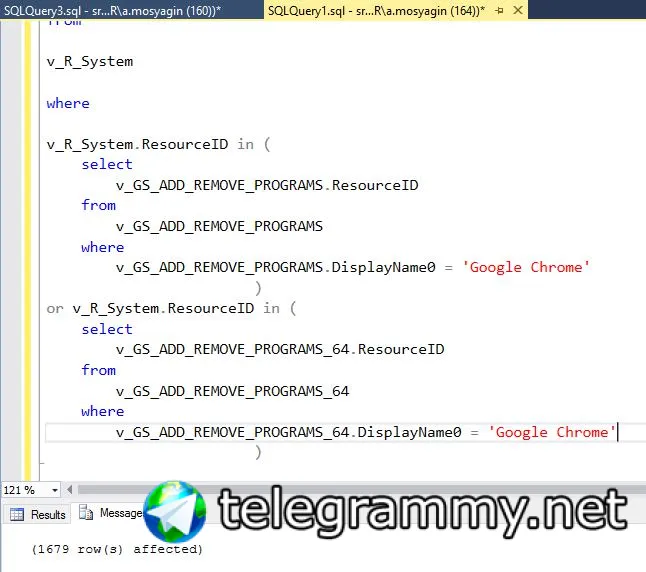This screenshot has width=646, height=572.
Task: Pin the SQLQuery1.sql tab
Action: tap(499, 10)
